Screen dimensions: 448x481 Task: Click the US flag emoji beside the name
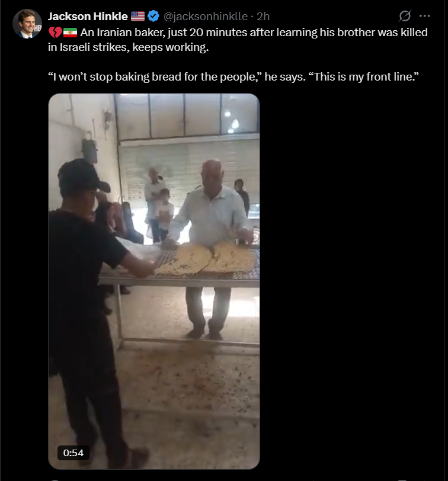coord(137,16)
